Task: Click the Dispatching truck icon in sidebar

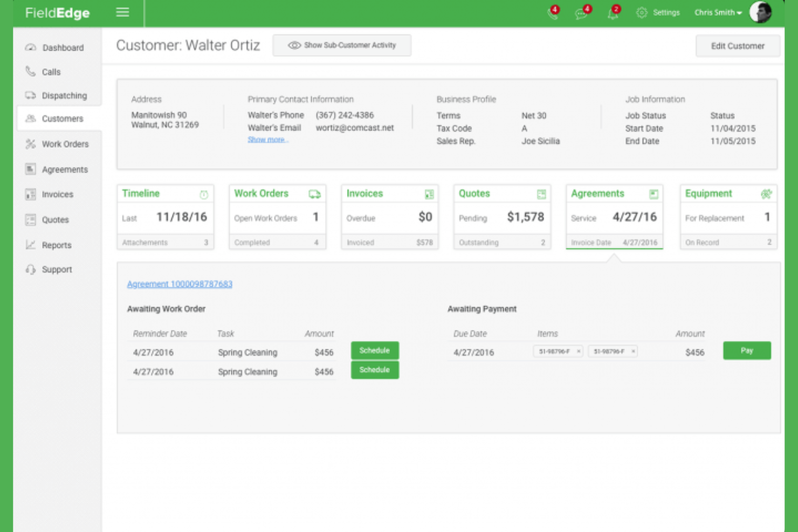Action: click(30, 95)
